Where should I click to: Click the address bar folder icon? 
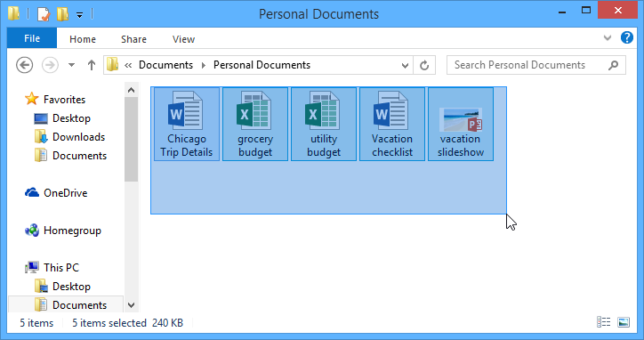click(x=112, y=65)
